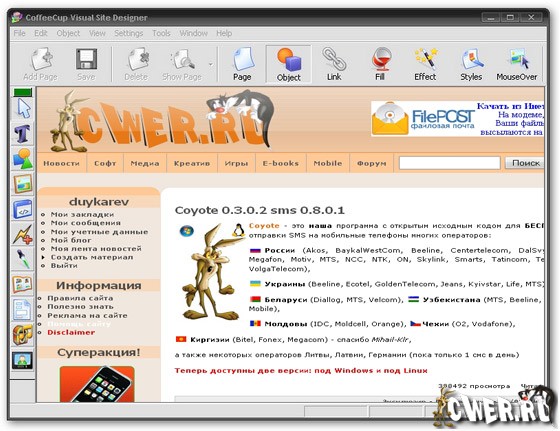Screen dimensions: 560x431
Task: Select the HTML code tool in sidebar
Action: click(23, 209)
